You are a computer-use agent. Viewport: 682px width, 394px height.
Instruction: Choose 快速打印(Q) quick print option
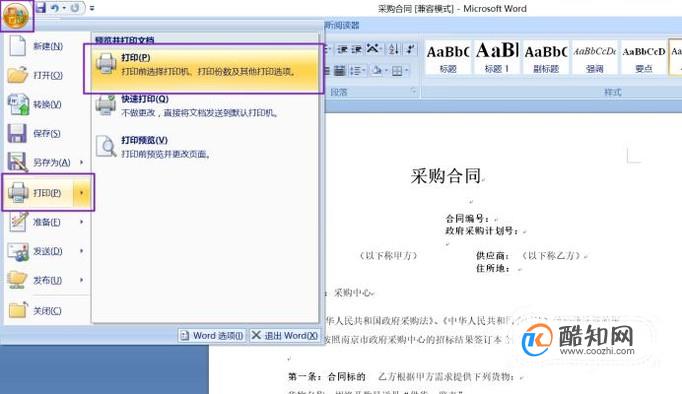(x=204, y=106)
